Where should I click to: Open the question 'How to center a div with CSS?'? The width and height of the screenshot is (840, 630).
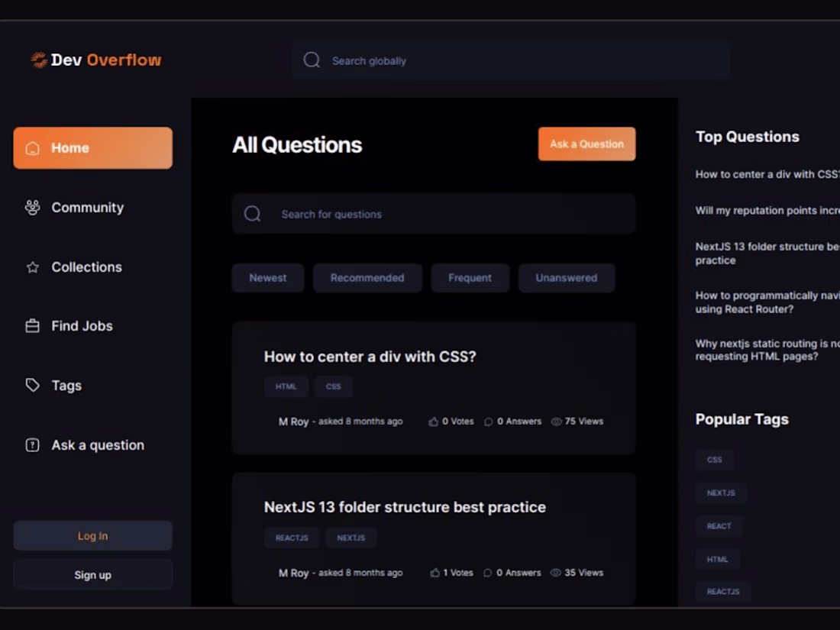click(x=370, y=357)
